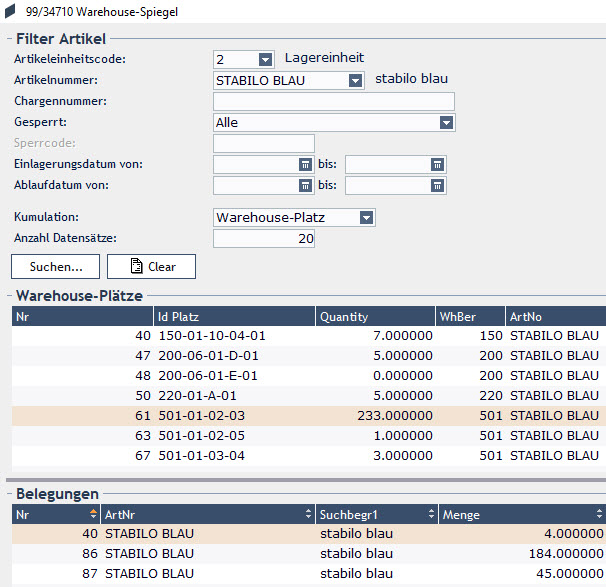Viewport: 606px width, 587px height.
Task: Sort Belegungen by Suchbegr1 column
Action: [x=377, y=514]
